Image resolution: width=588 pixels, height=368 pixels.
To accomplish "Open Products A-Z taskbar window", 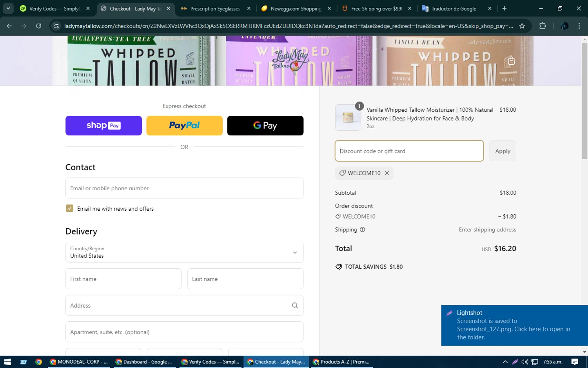I will [341, 362].
